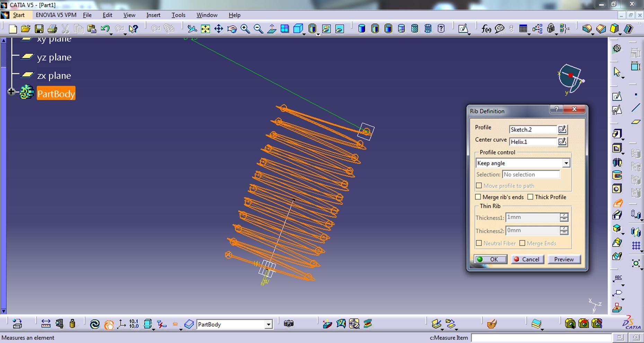Viewport: 644px width, 343px height.
Task: Increase Thickness1 spinner value
Action: pyautogui.click(x=564, y=215)
